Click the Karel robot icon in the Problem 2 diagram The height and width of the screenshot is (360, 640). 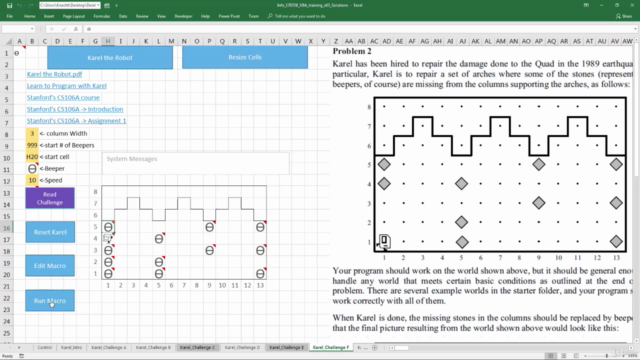384,241
